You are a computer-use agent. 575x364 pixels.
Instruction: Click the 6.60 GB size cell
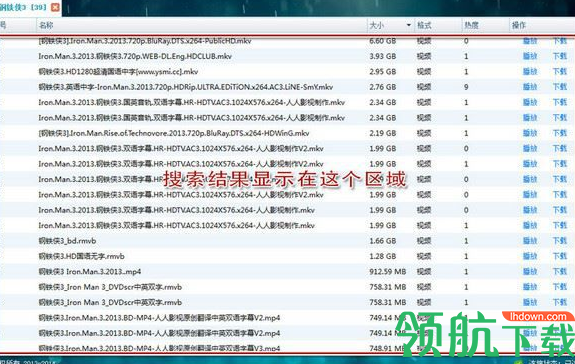pos(383,41)
